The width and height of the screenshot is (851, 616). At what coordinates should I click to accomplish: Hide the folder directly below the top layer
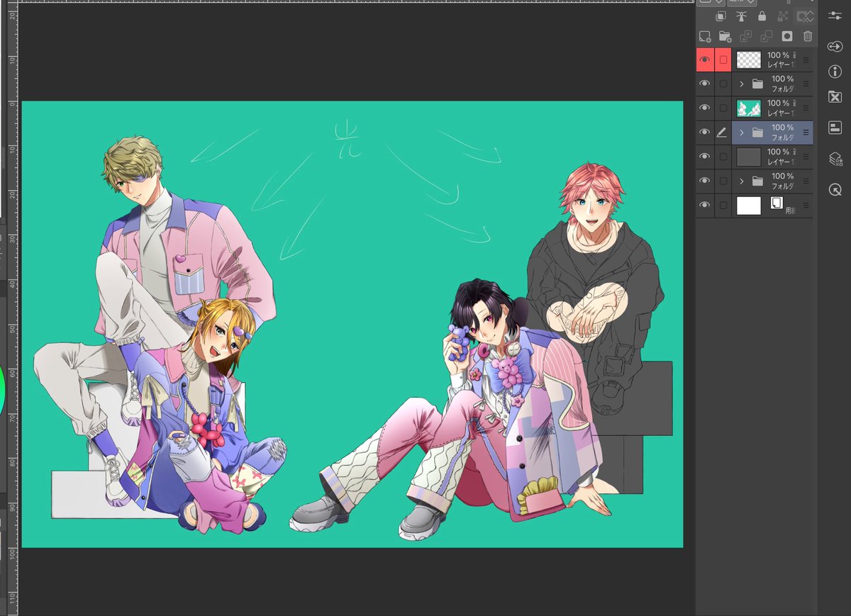[x=704, y=84]
